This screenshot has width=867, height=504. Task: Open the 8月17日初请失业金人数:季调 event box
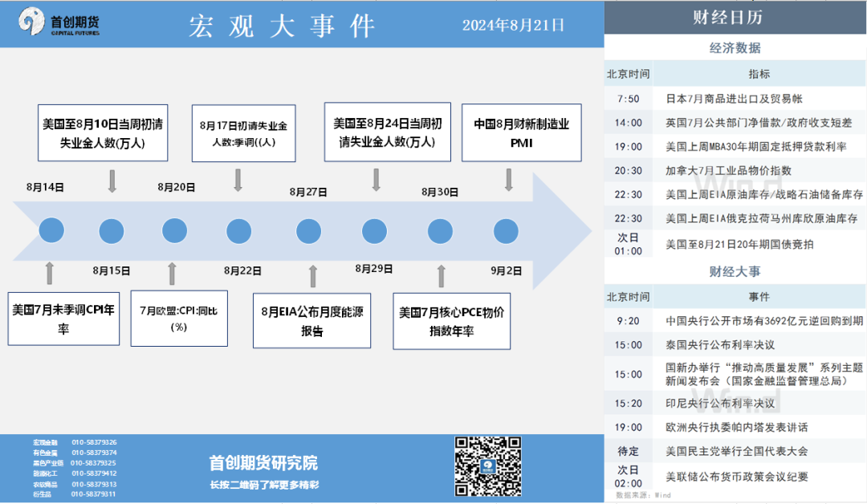[244, 133]
